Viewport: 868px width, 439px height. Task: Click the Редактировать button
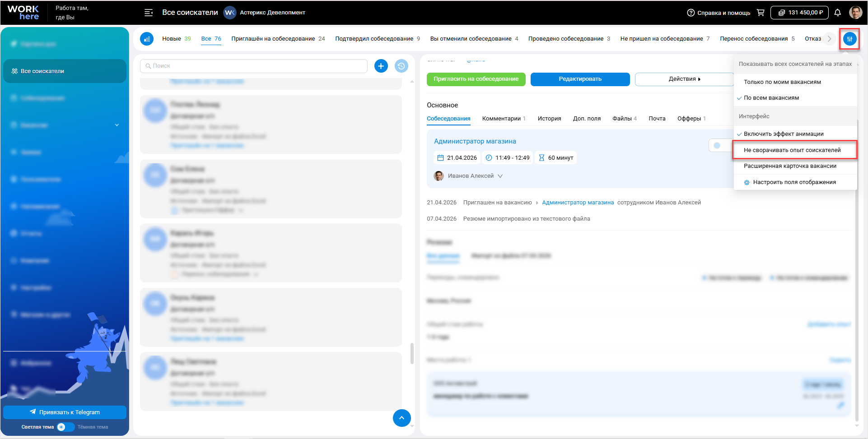(580, 79)
